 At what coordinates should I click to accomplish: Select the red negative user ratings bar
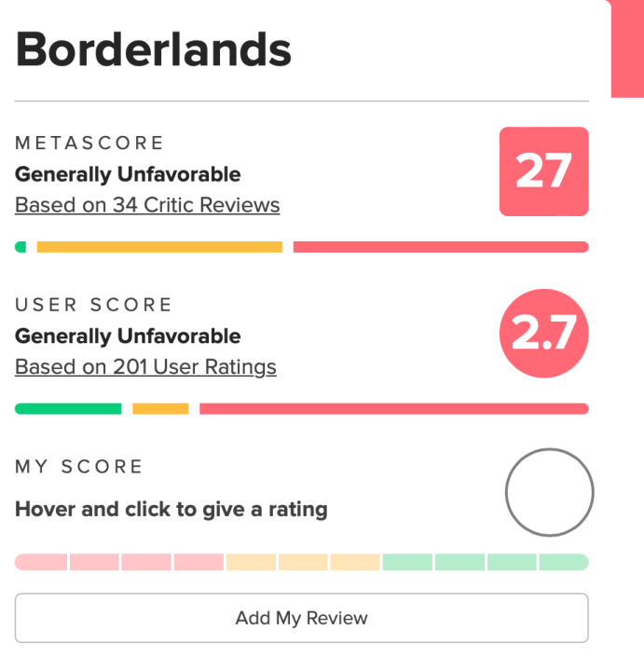click(393, 408)
